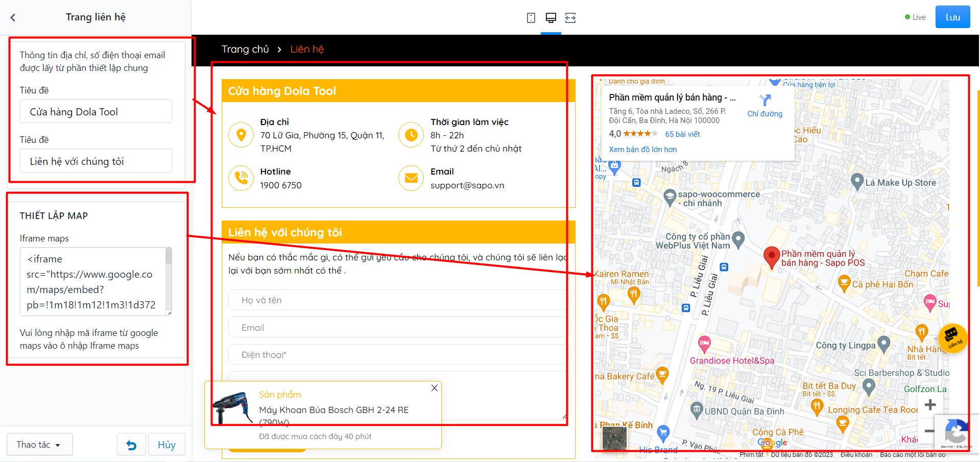
Task: Click the Họ và tên input field
Action: (x=397, y=300)
